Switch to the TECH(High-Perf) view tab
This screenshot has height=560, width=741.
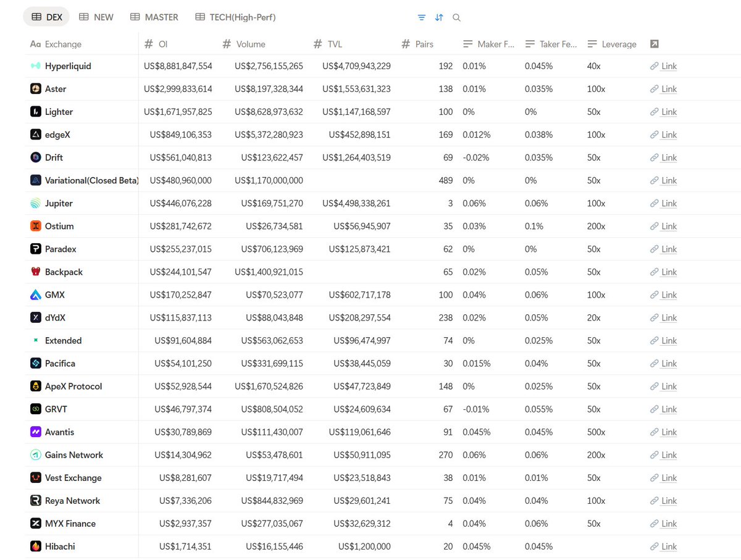click(x=235, y=17)
